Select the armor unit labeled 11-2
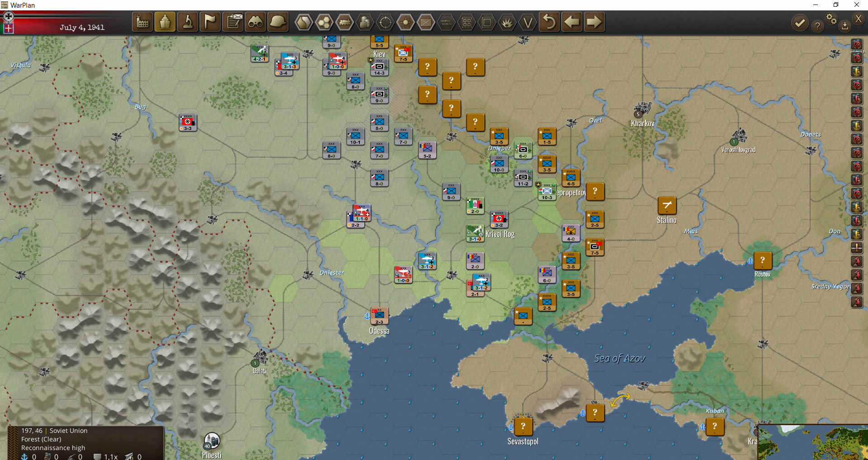This screenshot has height=460, width=868. pos(523,178)
